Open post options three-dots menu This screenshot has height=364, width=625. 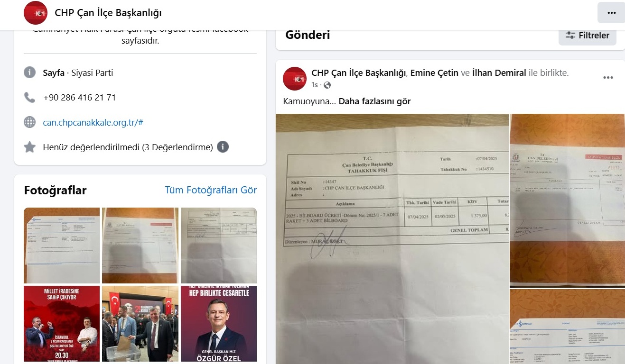pos(608,78)
